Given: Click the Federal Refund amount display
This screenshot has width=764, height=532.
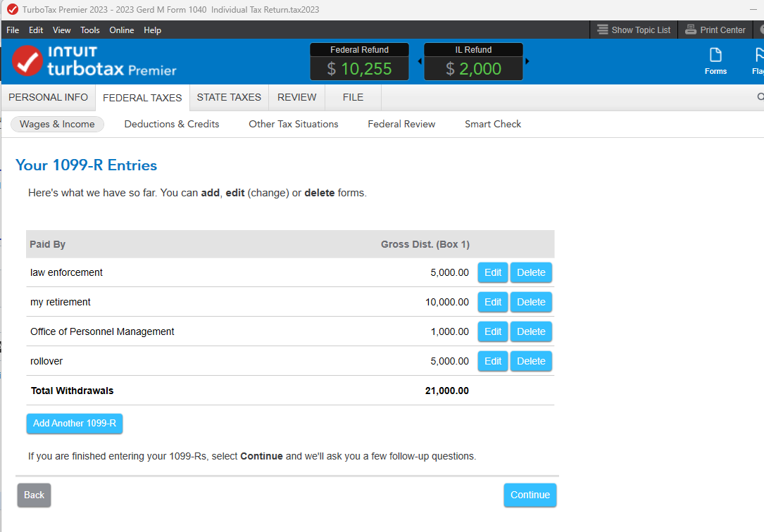Looking at the screenshot, I should [359, 68].
